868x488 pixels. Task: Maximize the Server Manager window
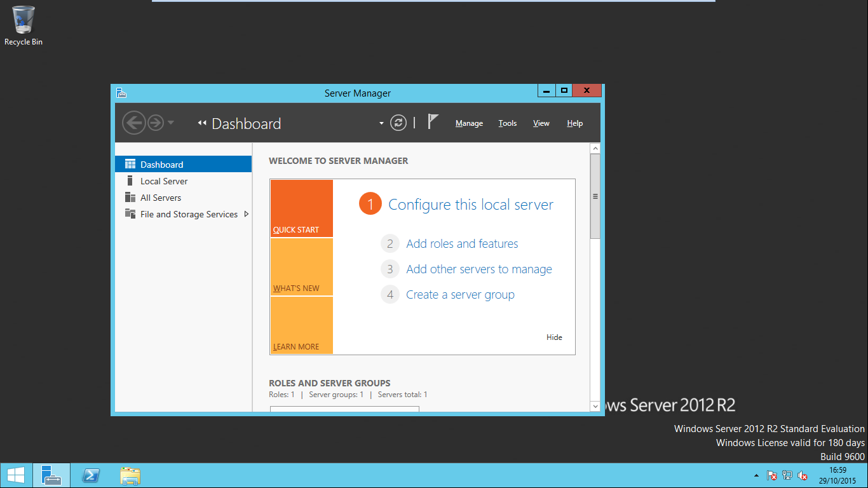point(564,90)
